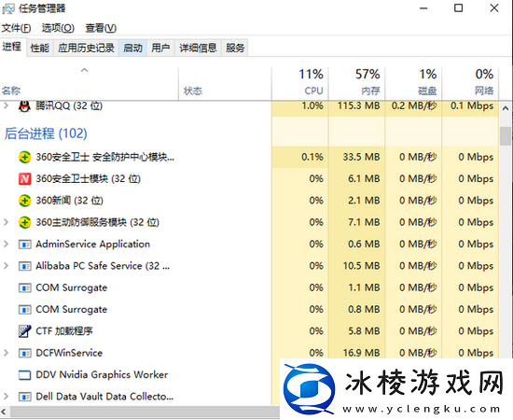
Task: Open the 选项(O) menu
Action: click(x=58, y=28)
